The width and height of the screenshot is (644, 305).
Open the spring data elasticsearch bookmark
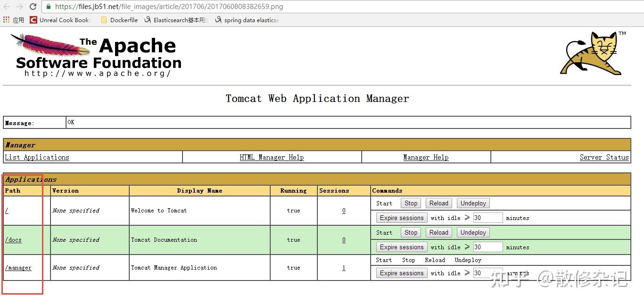click(x=247, y=20)
